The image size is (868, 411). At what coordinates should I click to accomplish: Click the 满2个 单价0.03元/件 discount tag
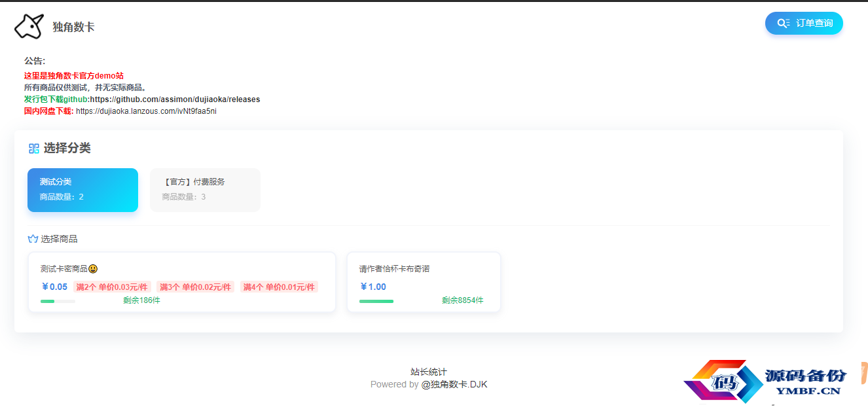pos(112,287)
